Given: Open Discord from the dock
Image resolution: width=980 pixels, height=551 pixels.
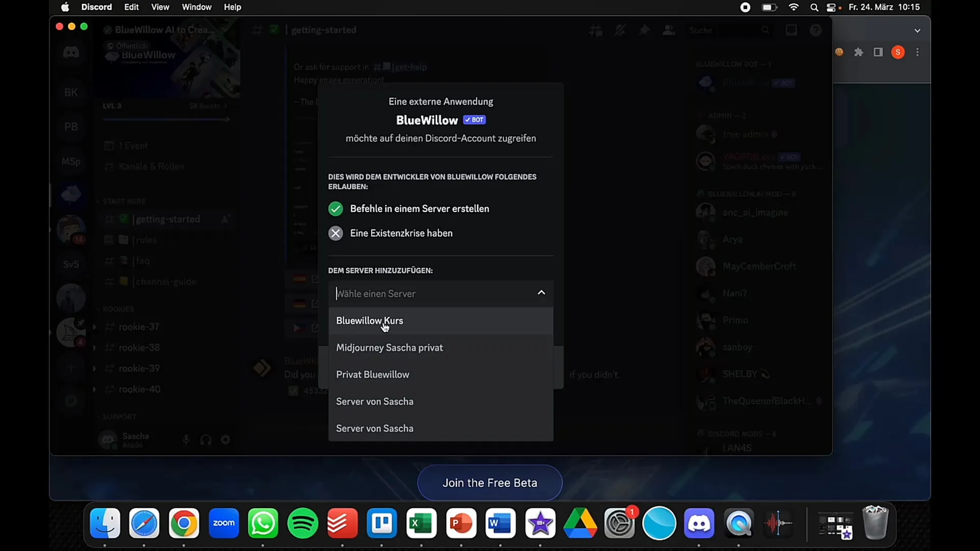Looking at the screenshot, I should click(699, 523).
